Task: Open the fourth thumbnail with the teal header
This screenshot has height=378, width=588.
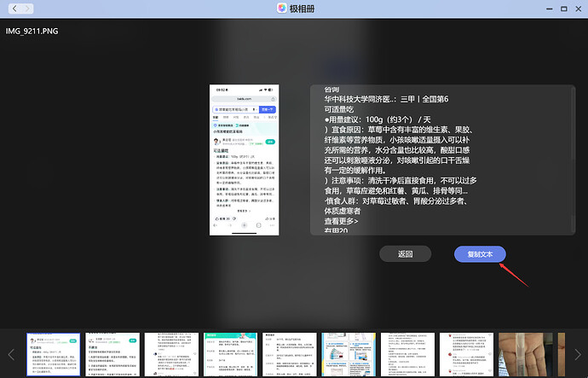Action: [229, 354]
